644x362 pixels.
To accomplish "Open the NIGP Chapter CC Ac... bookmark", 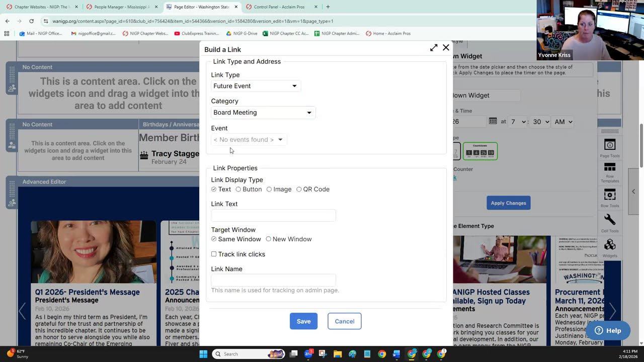I will 286,34.
